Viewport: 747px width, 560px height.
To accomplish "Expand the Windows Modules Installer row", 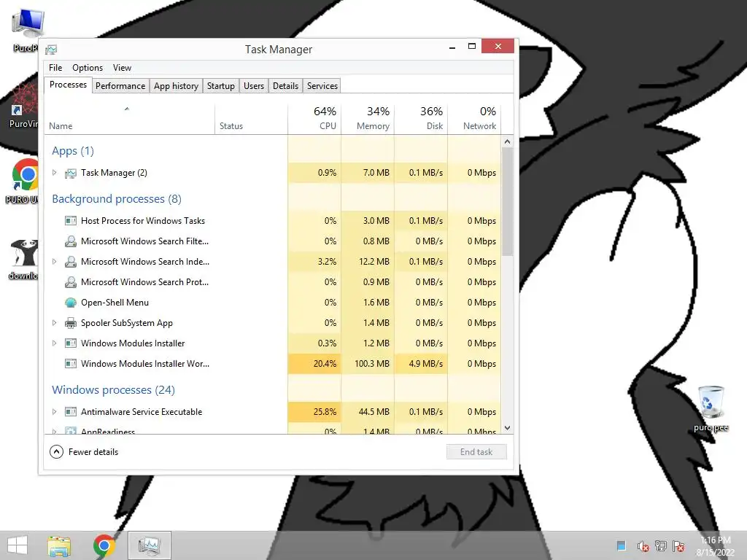I will pos(54,343).
